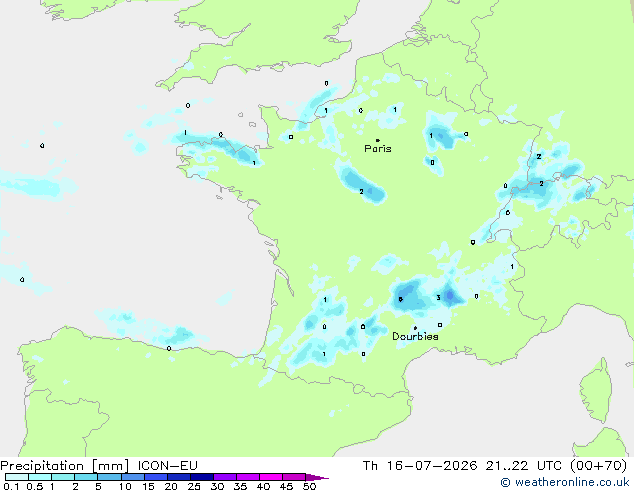Open the weatheronline.co.uk copyright link
Image resolution: width=634 pixels, height=490 pixels.
565,482
